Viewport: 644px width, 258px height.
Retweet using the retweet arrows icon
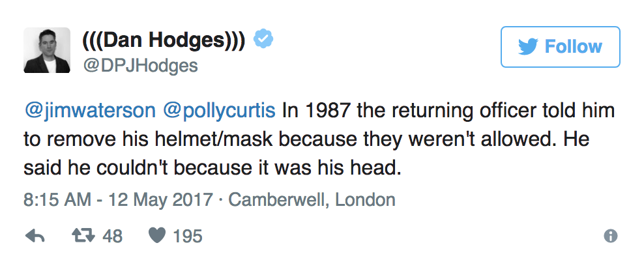click(x=83, y=235)
